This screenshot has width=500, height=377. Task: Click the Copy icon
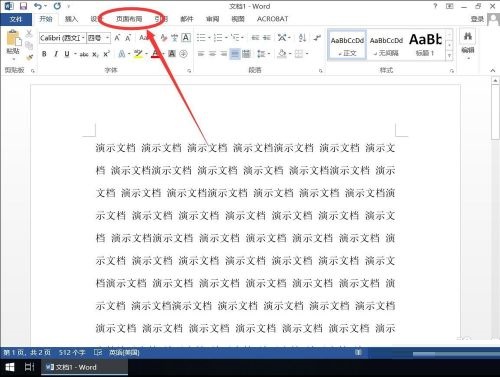[x=29, y=45]
